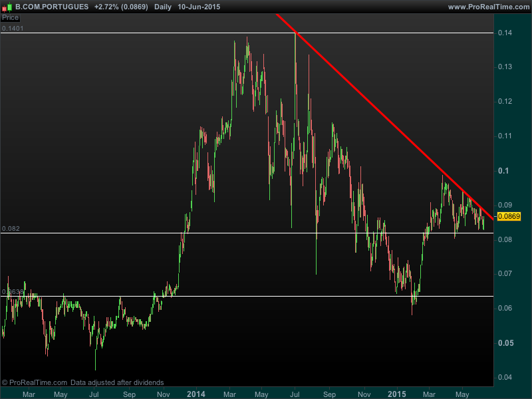This screenshot has height=399, width=532.
Task: Click the first Jul label on time axis
Action: (x=94, y=394)
